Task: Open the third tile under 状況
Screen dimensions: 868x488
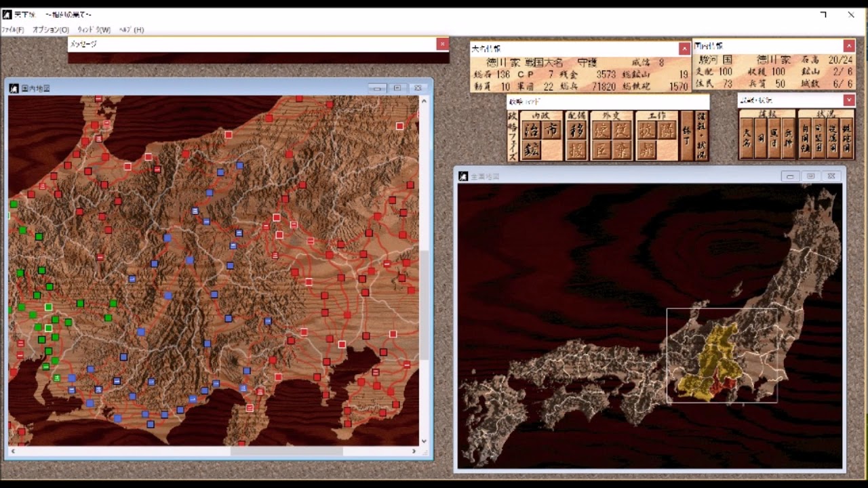Action: click(x=833, y=139)
